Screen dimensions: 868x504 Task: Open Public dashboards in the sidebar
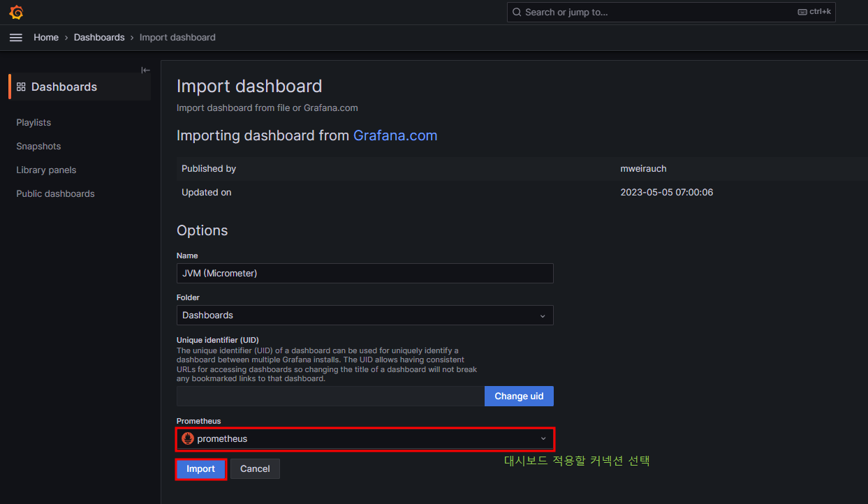(x=55, y=193)
